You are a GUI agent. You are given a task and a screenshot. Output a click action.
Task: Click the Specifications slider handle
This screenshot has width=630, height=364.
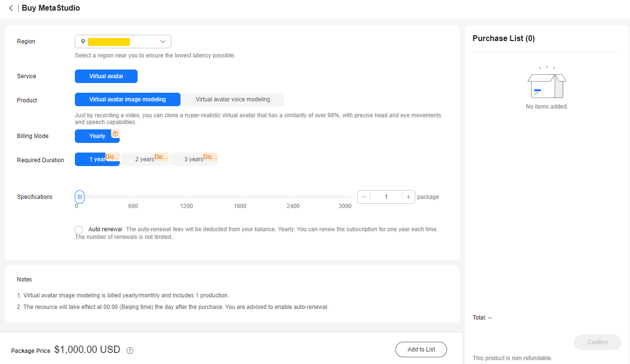(80, 197)
